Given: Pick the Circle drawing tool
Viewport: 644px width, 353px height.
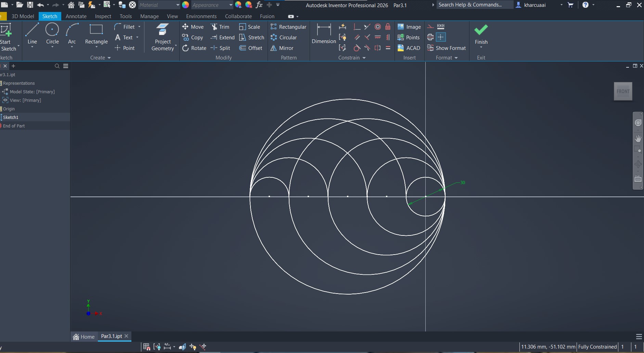Looking at the screenshot, I should pyautogui.click(x=52, y=34).
